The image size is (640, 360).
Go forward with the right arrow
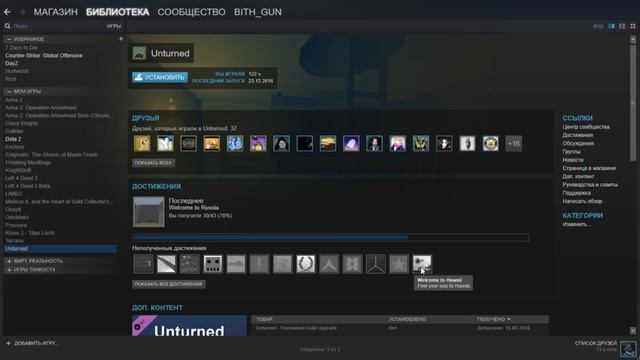click(22, 12)
